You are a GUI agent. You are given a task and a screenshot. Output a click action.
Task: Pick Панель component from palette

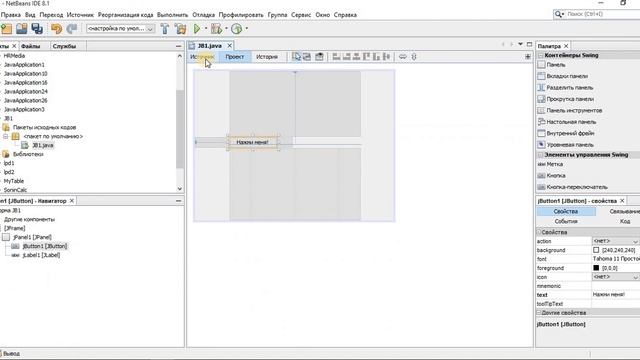(x=556, y=64)
